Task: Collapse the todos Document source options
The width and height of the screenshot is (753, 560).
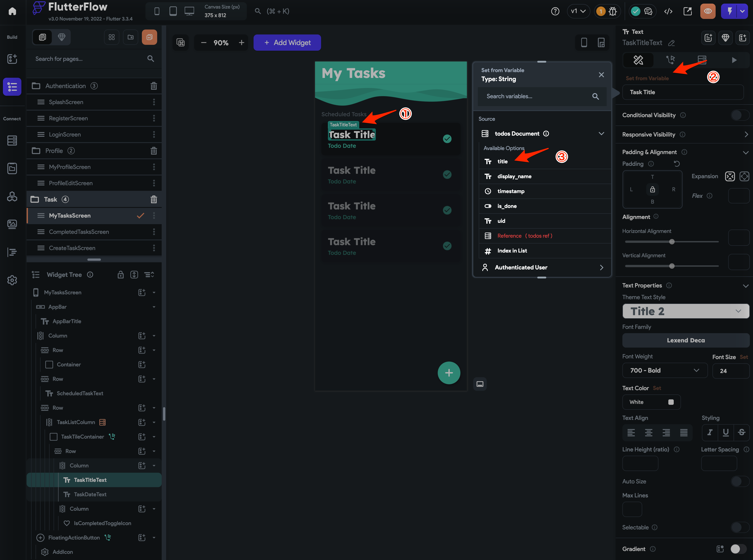Action: tap(601, 133)
